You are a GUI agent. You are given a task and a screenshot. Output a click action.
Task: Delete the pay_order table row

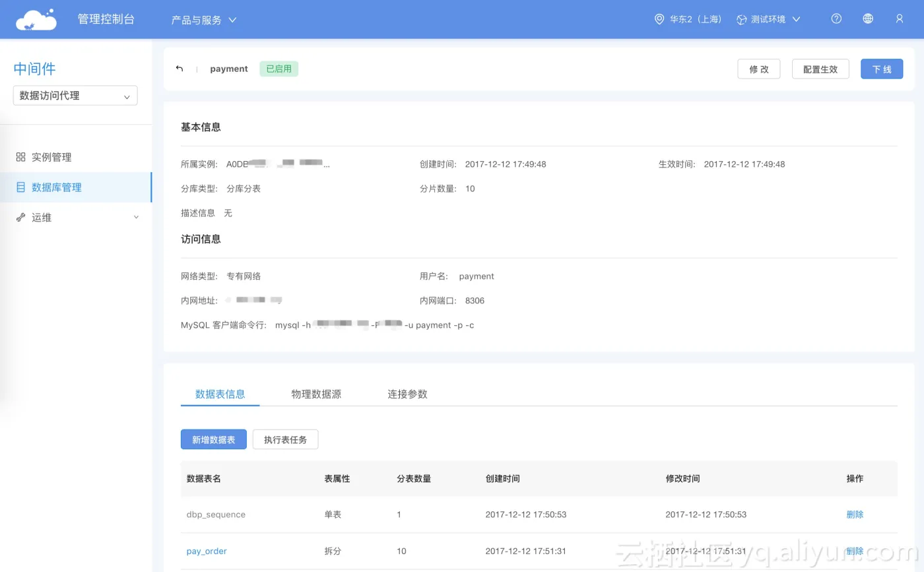pos(855,551)
